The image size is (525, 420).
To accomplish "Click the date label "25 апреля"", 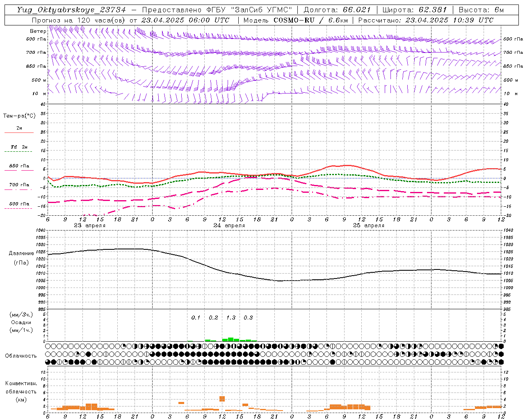I will click(x=369, y=226).
